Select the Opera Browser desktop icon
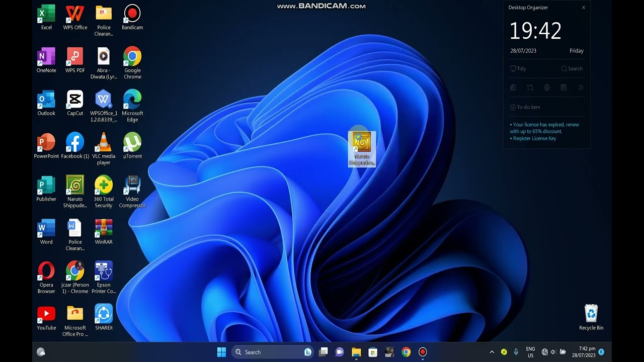Viewport: 644px width, 362px height. [x=46, y=278]
